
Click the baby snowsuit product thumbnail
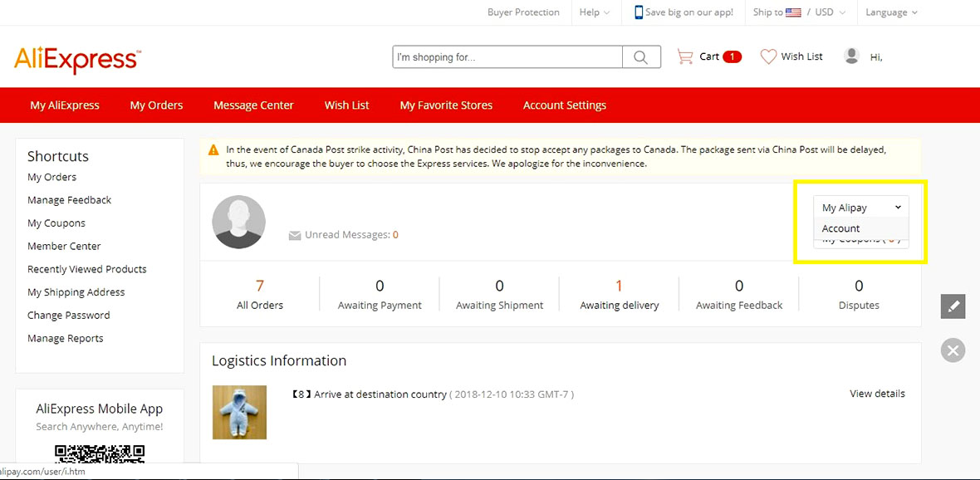pyautogui.click(x=239, y=412)
